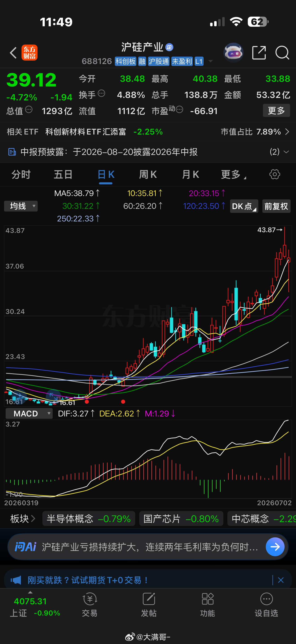Select the 日K tab
Screen dimensions: 296x644
coord(106,174)
